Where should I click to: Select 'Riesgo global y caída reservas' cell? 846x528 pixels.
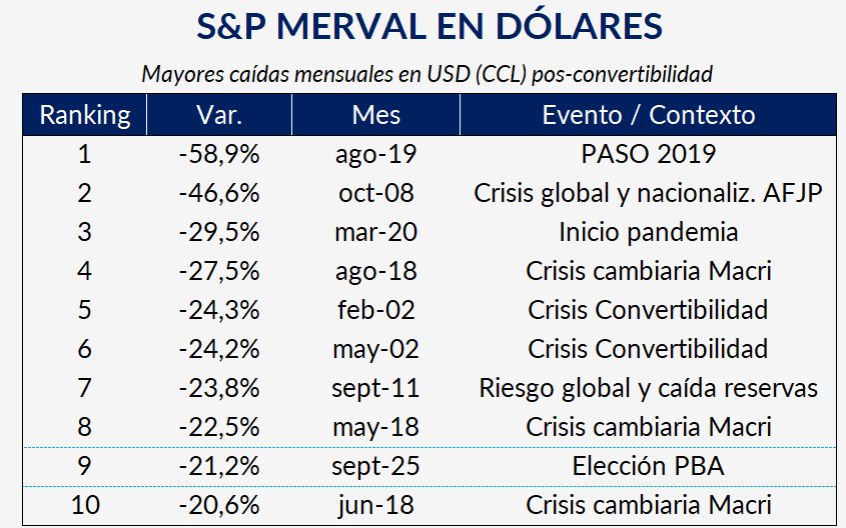(x=648, y=388)
